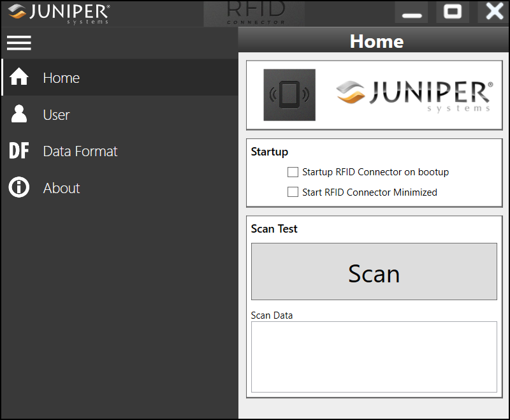Select the Home menu label

61,78
